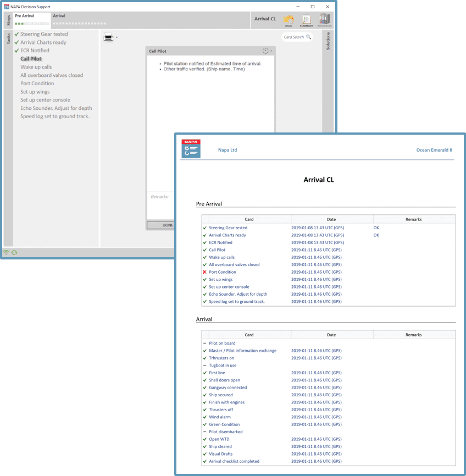Select the Wake up calls task

[x=36, y=67]
